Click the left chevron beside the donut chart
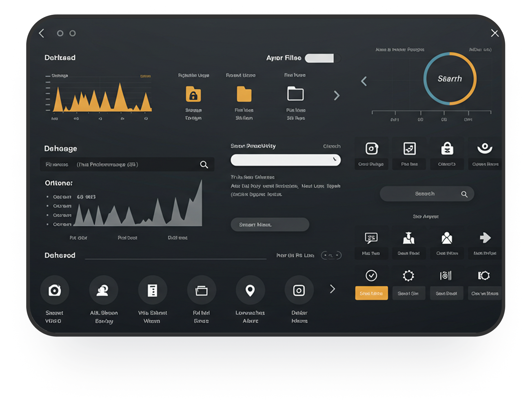The height and width of the screenshot is (409, 532). click(x=364, y=81)
